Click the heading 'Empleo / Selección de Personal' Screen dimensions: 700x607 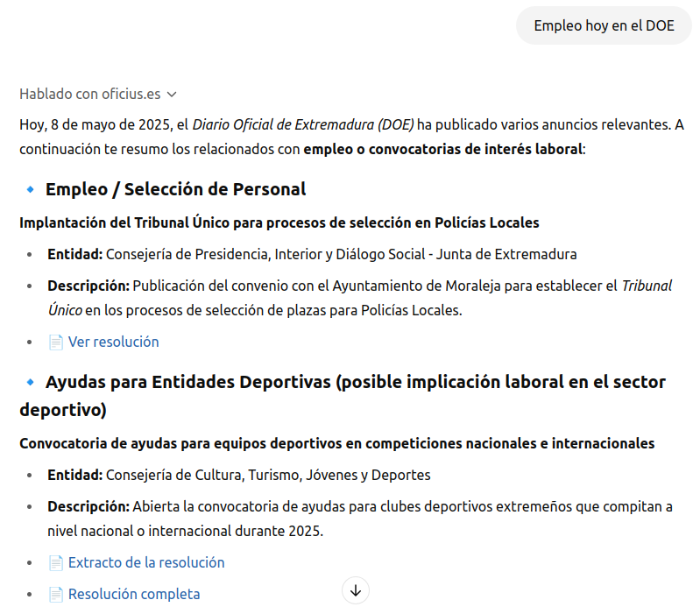(175, 189)
